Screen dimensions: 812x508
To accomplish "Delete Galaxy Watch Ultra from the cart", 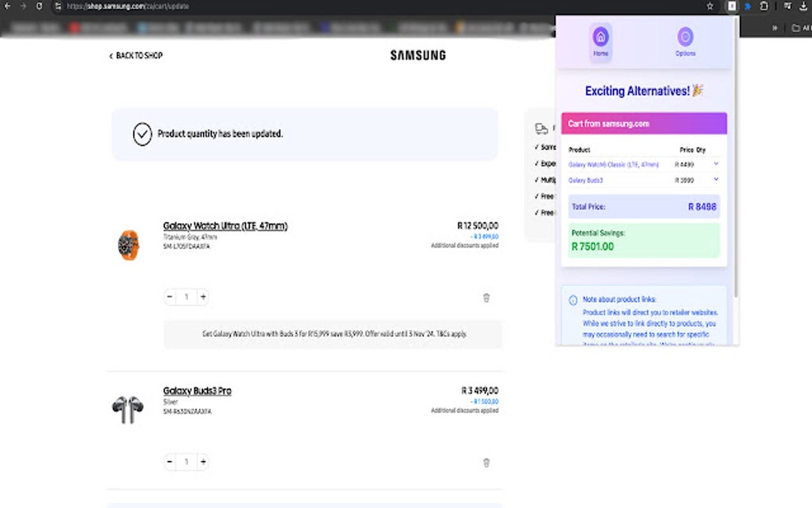I will (486, 298).
